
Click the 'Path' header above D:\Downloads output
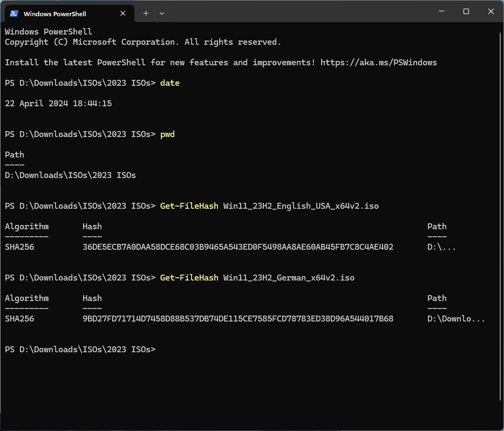(15, 155)
